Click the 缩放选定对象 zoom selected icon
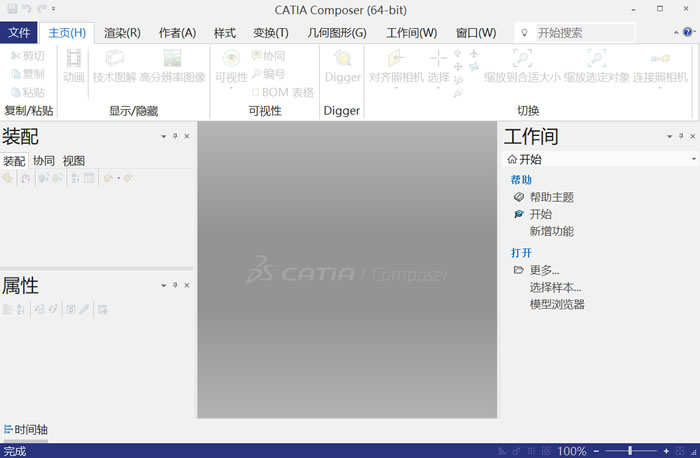Screen dimensions: 700x458 pyautogui.click(x=595, y=59)
